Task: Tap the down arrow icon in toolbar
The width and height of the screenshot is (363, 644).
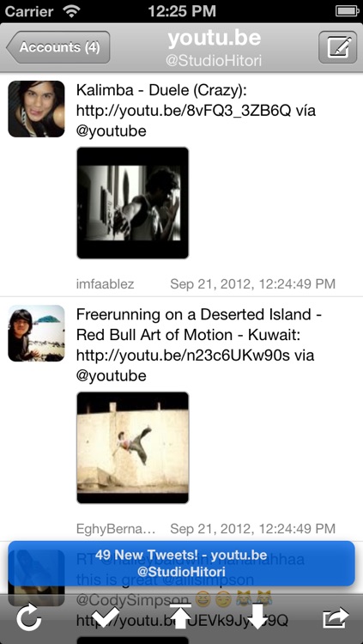Action: pos(257,616)
